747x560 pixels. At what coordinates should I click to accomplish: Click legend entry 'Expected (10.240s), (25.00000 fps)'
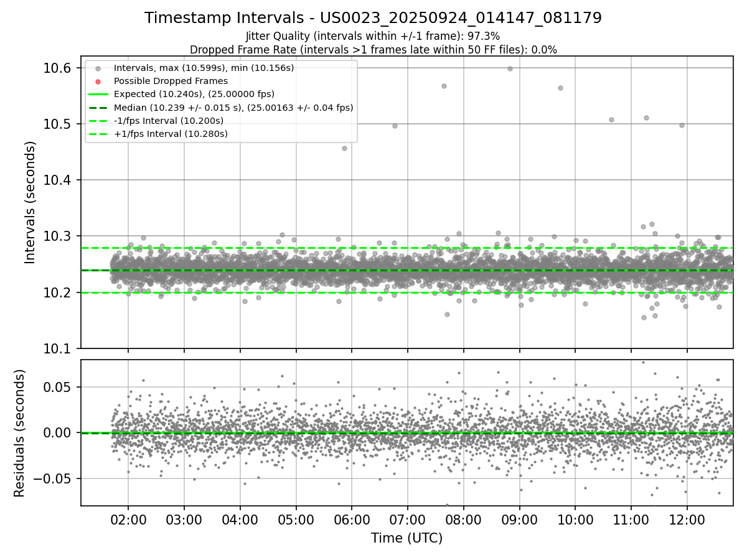click(194, 94)
